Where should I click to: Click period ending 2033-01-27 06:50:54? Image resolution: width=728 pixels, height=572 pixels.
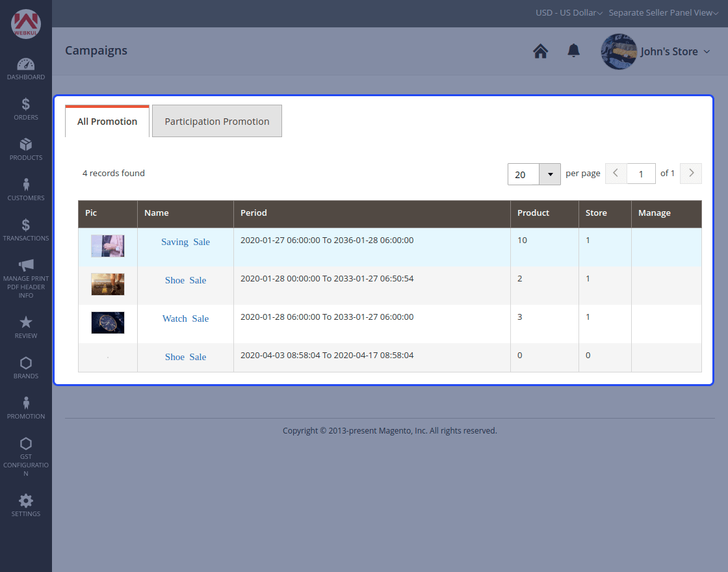tap(327, 279)
